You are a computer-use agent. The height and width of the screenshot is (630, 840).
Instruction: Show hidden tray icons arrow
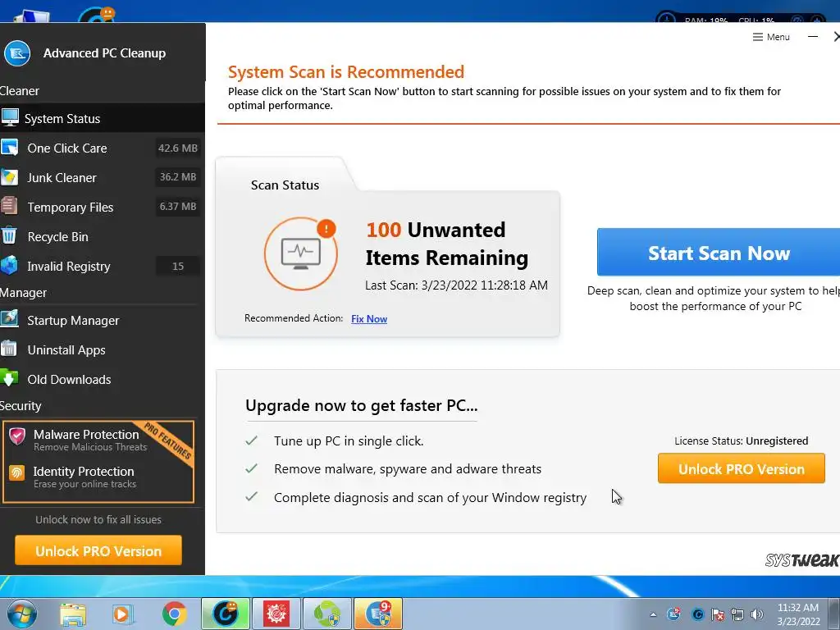(653, 614)
